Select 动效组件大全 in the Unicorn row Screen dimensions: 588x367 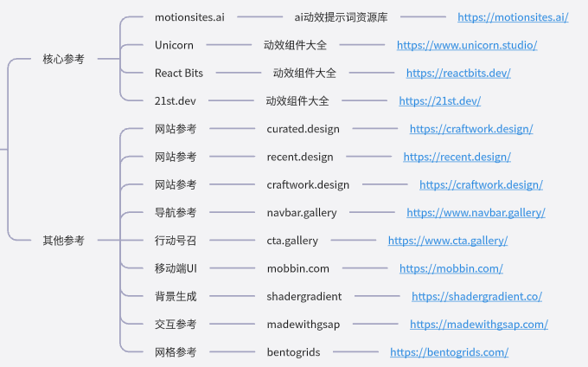[x=295, y=45]
